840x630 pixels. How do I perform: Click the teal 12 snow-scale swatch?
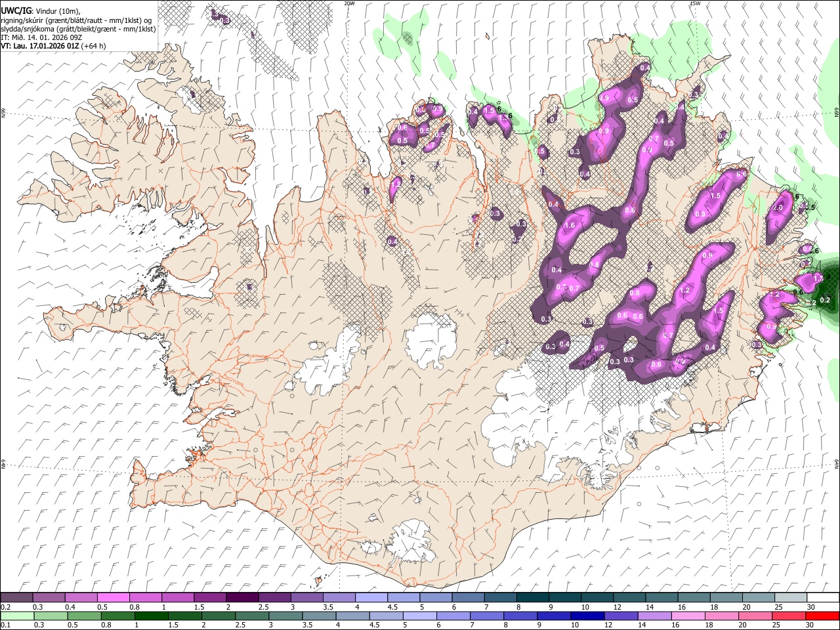click(628, 597)
